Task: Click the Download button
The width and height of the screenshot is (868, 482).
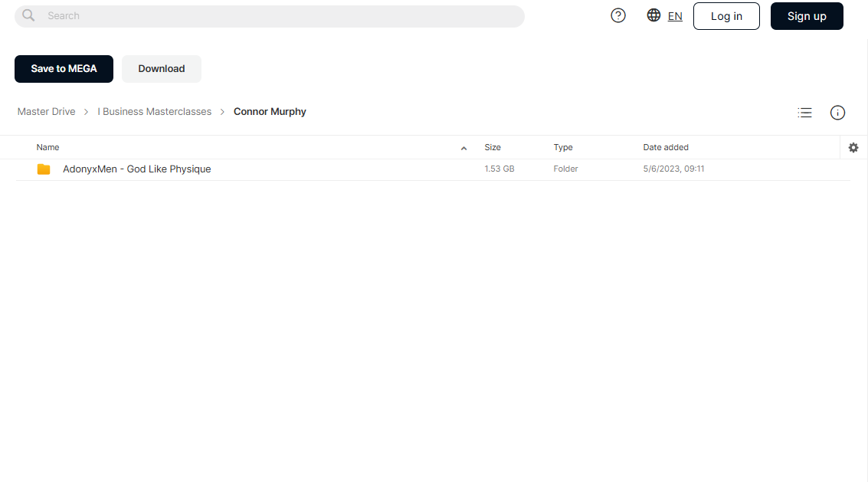Action: [161, 69]
